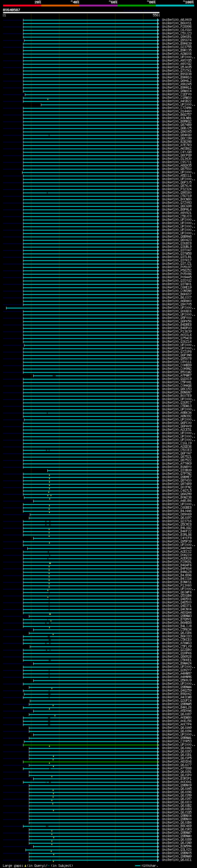Choose the UniRef100_A3LNB1 hit

(177, 118)
